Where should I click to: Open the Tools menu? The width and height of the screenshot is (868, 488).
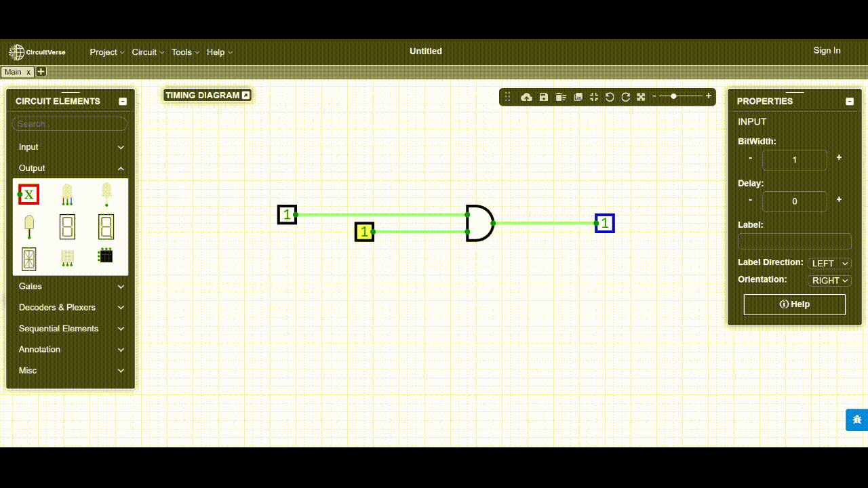(185, 52)
